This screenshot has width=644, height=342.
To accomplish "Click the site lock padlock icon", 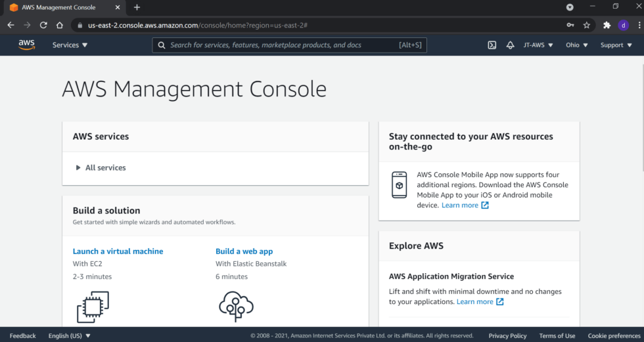I will click(x=80, y=25).
